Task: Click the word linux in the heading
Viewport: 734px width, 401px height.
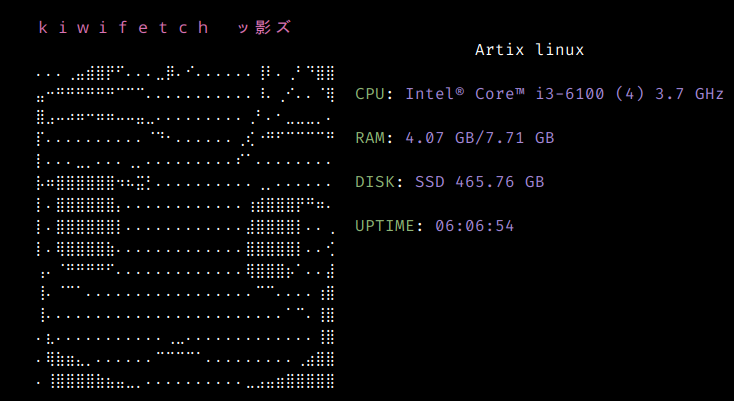Action: [559, 49]
